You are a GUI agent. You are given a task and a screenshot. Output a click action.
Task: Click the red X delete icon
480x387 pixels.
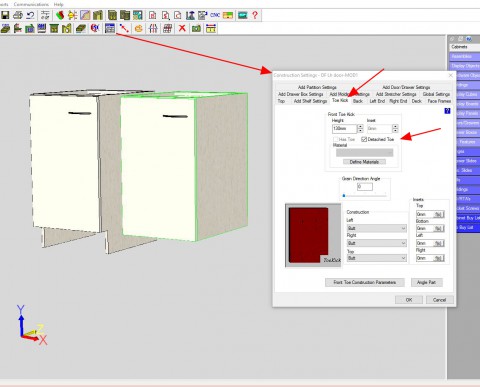[x=182, y=29]
